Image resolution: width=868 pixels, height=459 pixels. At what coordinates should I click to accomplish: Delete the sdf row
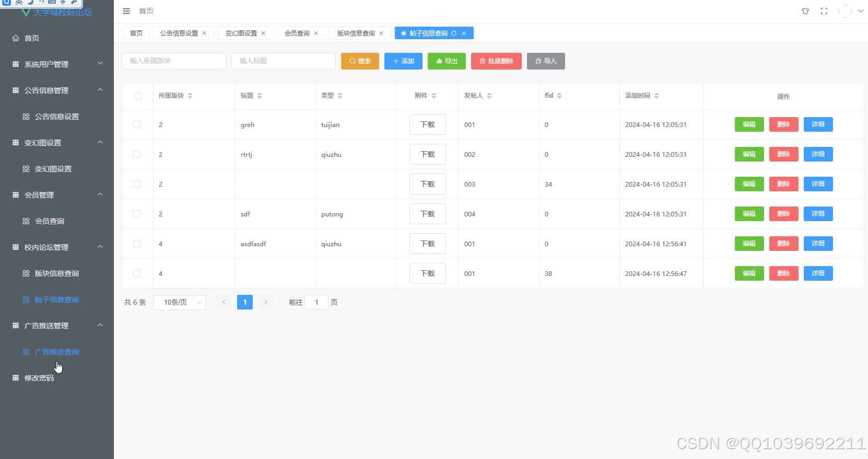pyautogui.click(x=783, y=214)
